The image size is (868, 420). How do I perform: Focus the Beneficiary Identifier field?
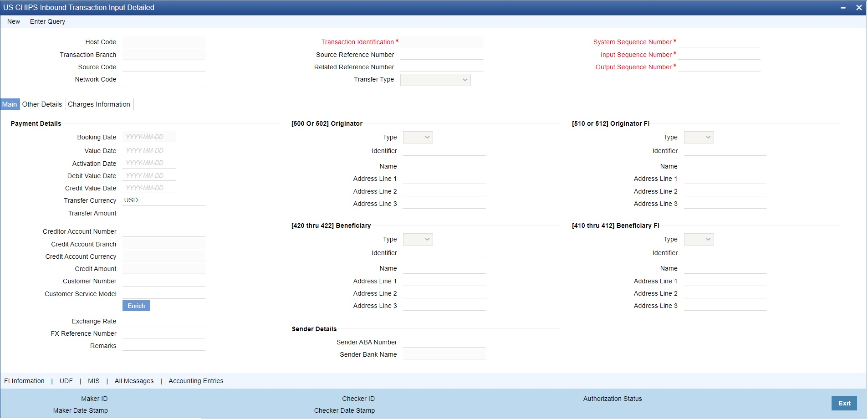[x=444, y=253]
